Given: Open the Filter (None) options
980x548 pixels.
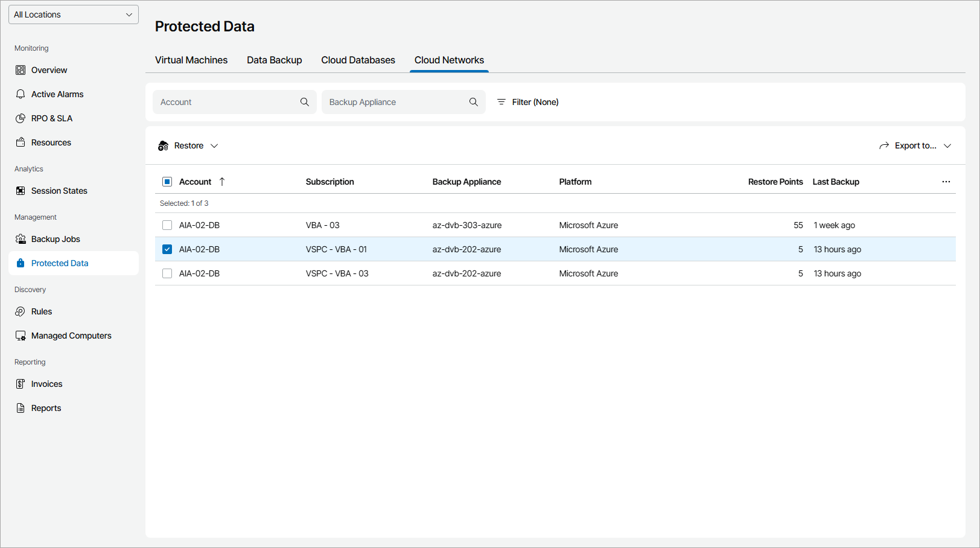Looking at the screenshot, I should 527,102.
